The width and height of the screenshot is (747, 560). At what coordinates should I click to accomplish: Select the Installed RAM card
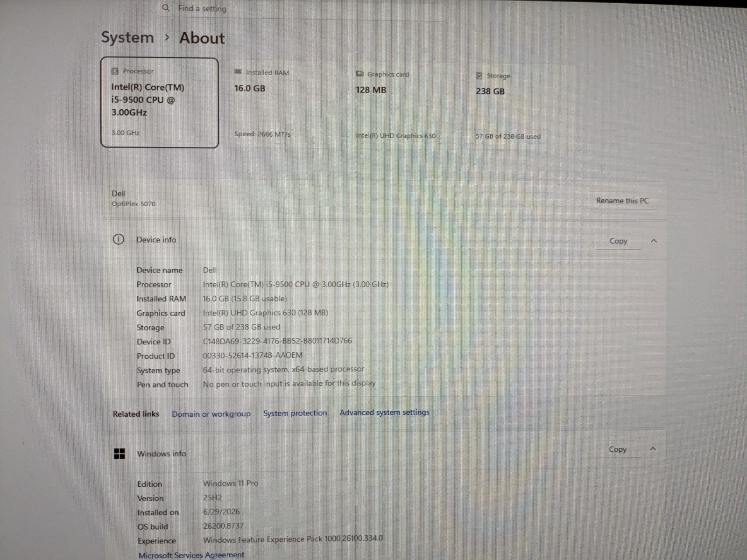point(282,104)
